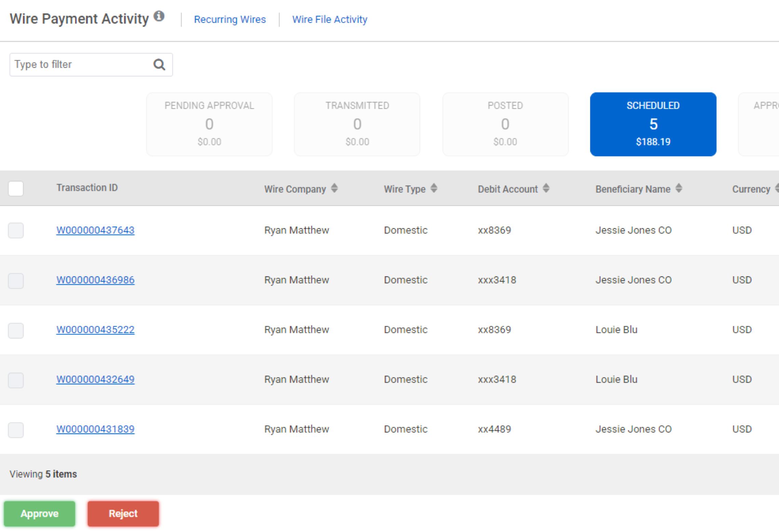Sort by Wire Type column arrows
The width and height of the screenshot is (779, 532).
(434, 188)
